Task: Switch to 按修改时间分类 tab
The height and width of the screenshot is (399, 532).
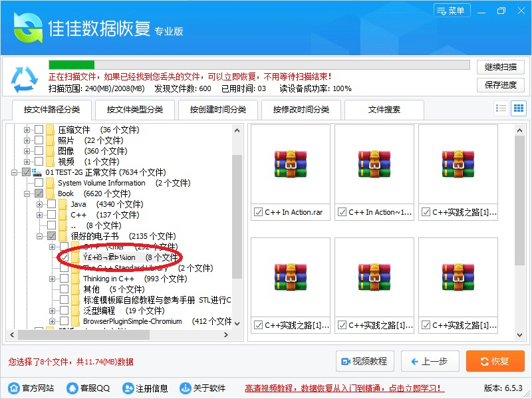Action: pyautogui.click(x=301, y=110)
